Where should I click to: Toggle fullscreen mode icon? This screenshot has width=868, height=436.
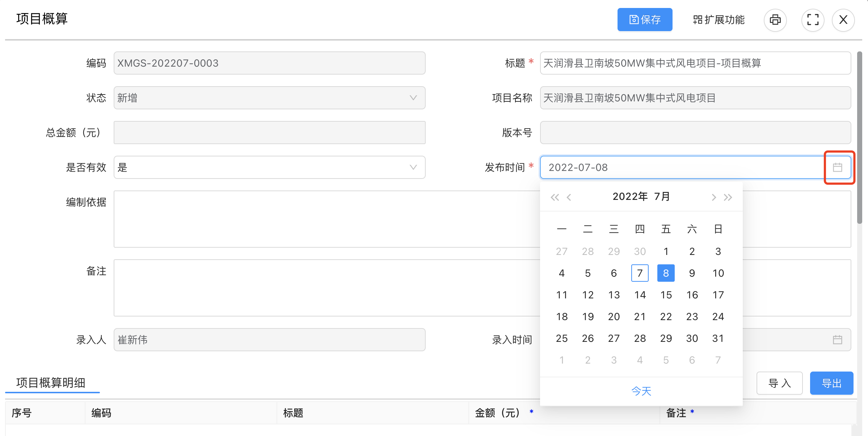point(813,20)
